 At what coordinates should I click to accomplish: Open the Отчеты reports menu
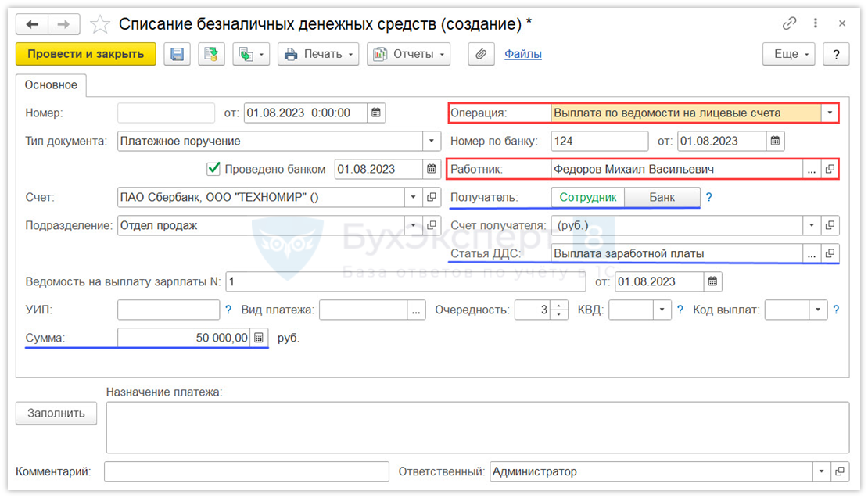coord(408,54)
